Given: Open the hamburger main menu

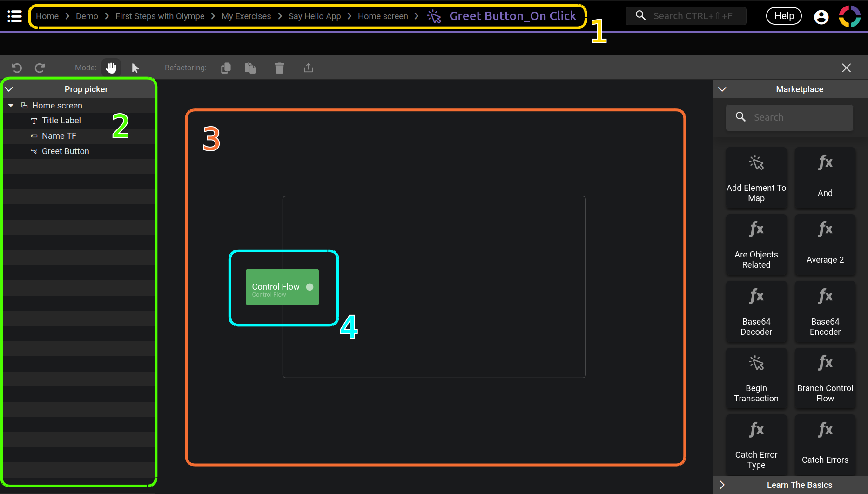Looking at the screenshot, I should [14, 16].
